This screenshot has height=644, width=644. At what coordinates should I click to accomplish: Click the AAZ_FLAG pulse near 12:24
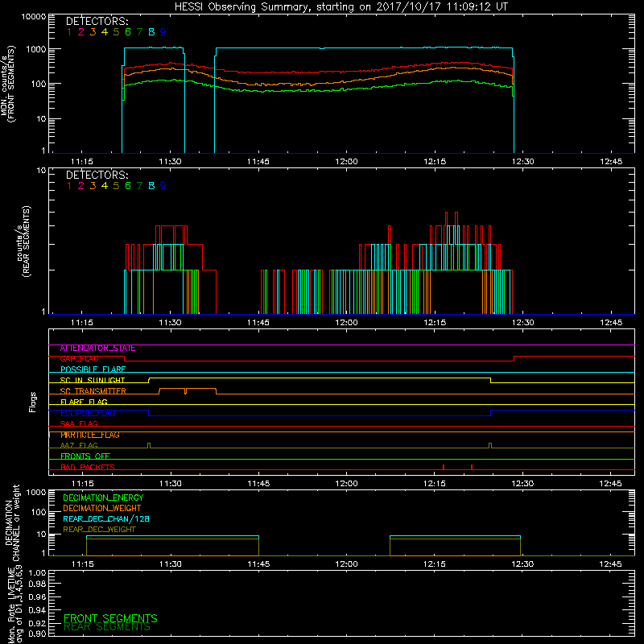490,446
